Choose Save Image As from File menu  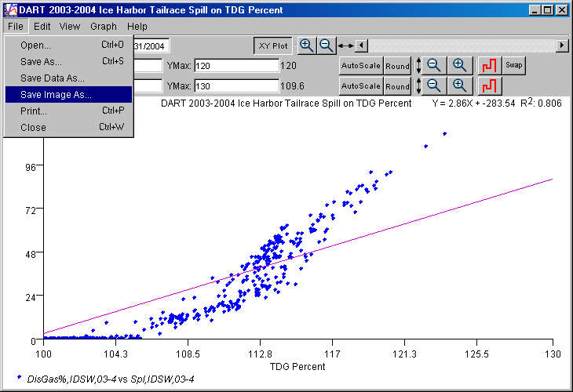pyautogui.click(x=56, y=94)
